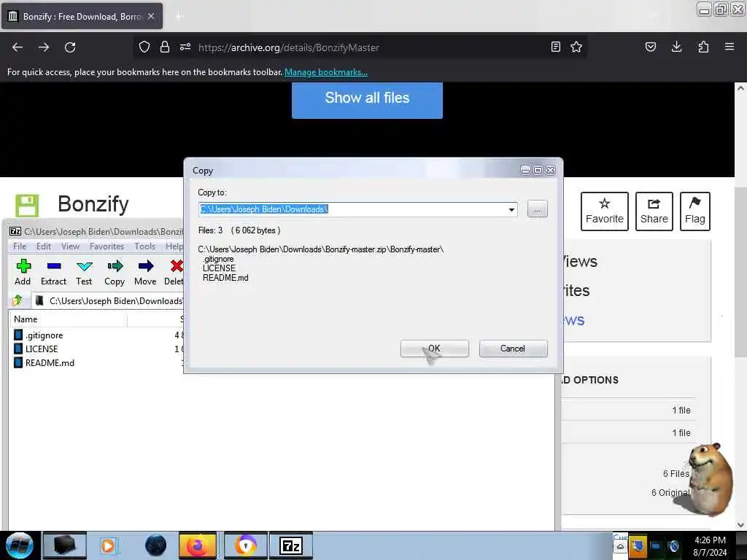Click the 6 Files entry in download options
This screenshot has height=560, width=747.
point(676,474)
